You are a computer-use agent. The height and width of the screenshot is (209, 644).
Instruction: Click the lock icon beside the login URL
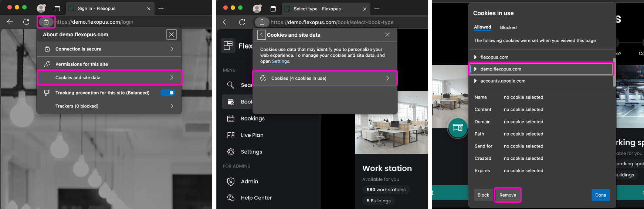point(46,22)
